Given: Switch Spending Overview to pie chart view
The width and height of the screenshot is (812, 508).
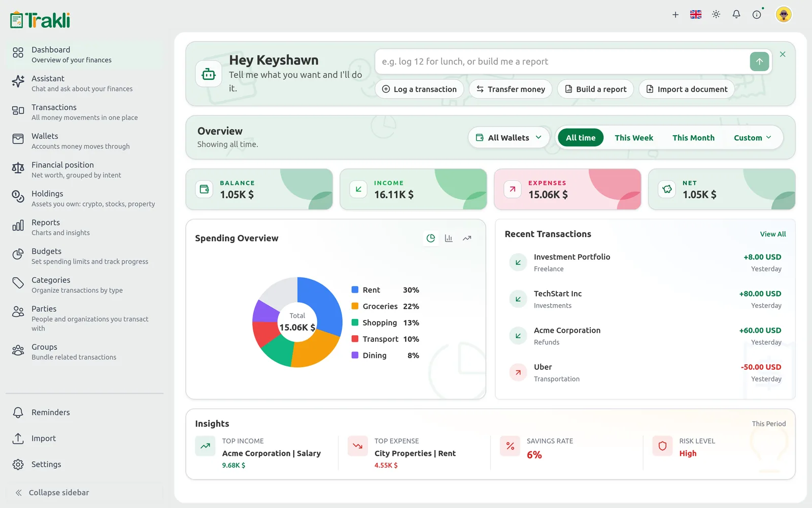Looking at the screenshot, I should click(x=430, y=238).
